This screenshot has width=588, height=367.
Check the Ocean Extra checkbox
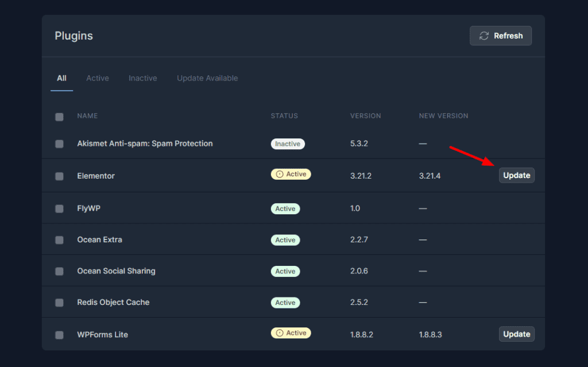click(x=59, y=240)
